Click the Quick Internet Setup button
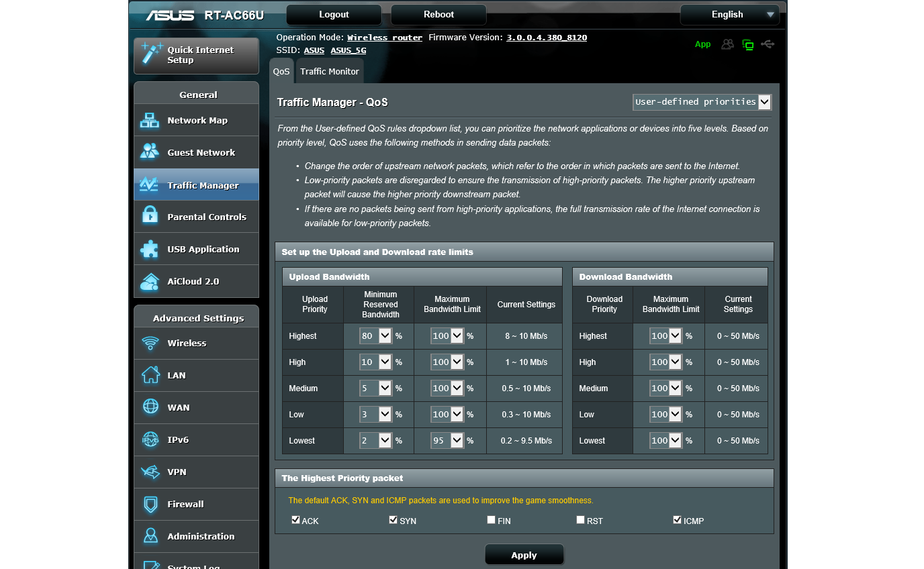This screenshot has height=569, width=924. pos(196,56)
